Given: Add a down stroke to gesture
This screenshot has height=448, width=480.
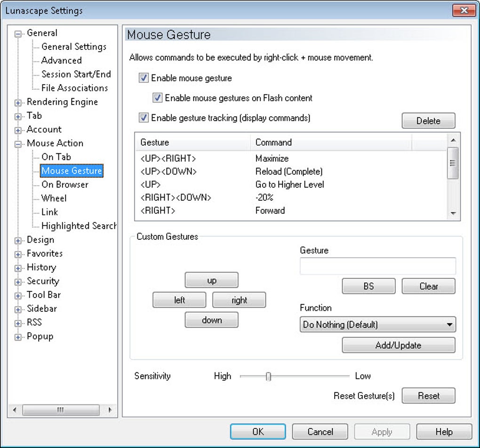Looking at the screenshot, I should (212, 320).
